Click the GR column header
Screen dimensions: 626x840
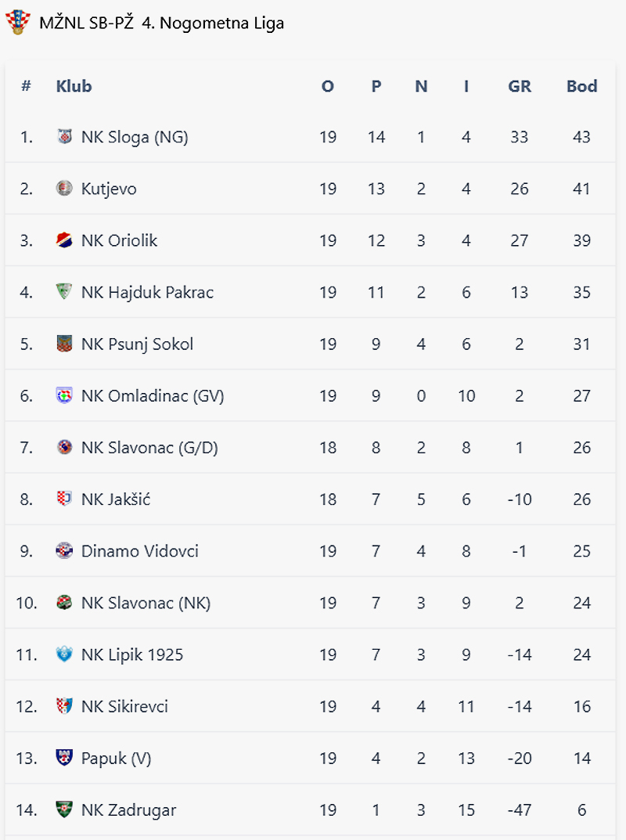pyautogui.click(x=520, y=86)
